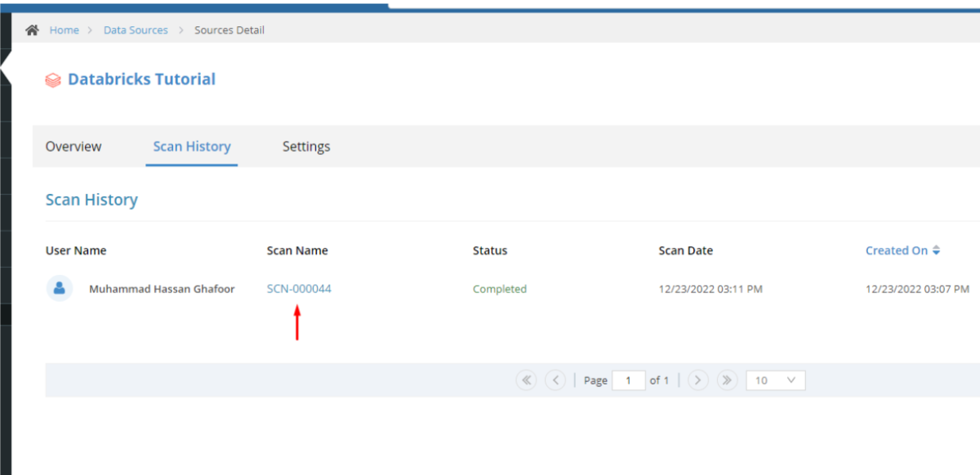Click the Sources Detail breadcrumb text

pos(230,30)
